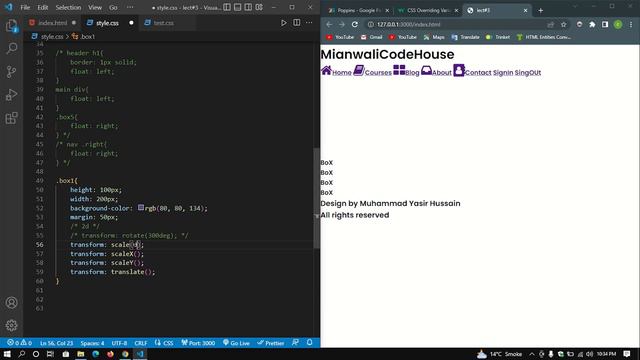Open notifications bell in status bar
Image resolution: width=640 pixels, height=360 pixels.
pos(309,343)
